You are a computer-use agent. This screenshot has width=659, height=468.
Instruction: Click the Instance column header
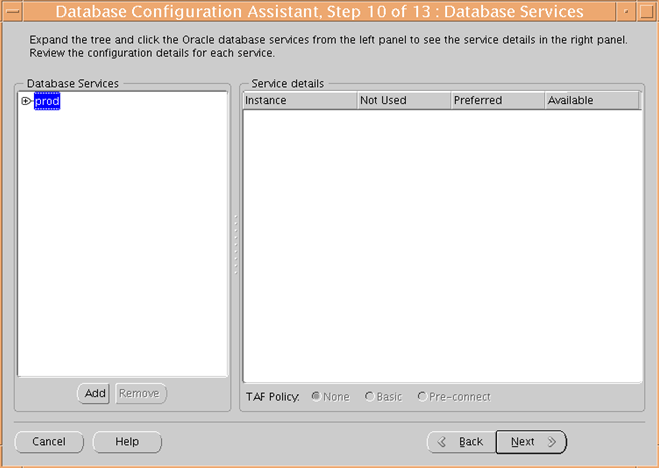pos(300,100)
